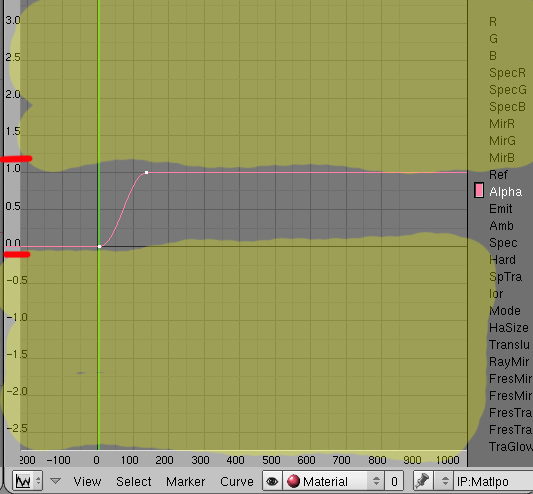Toggle the eye icon for shown keys
Viewport: 533px width, 494px height.
tap(272, 481)
